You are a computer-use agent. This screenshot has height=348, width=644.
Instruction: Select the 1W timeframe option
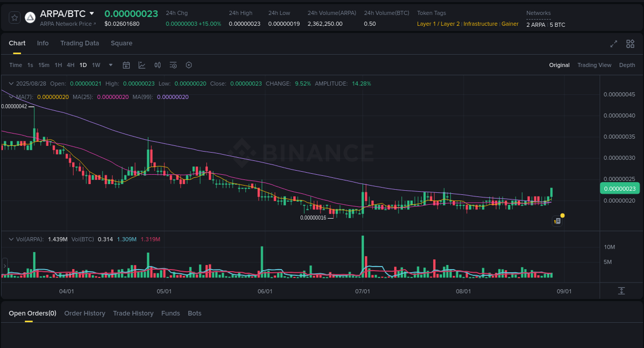pyautogui.click(x=96, y=65)
